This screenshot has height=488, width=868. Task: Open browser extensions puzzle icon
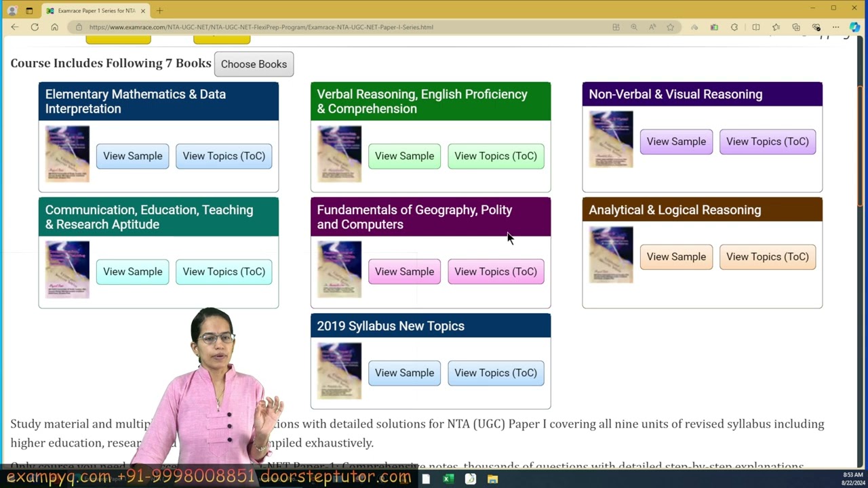point(734,27)
